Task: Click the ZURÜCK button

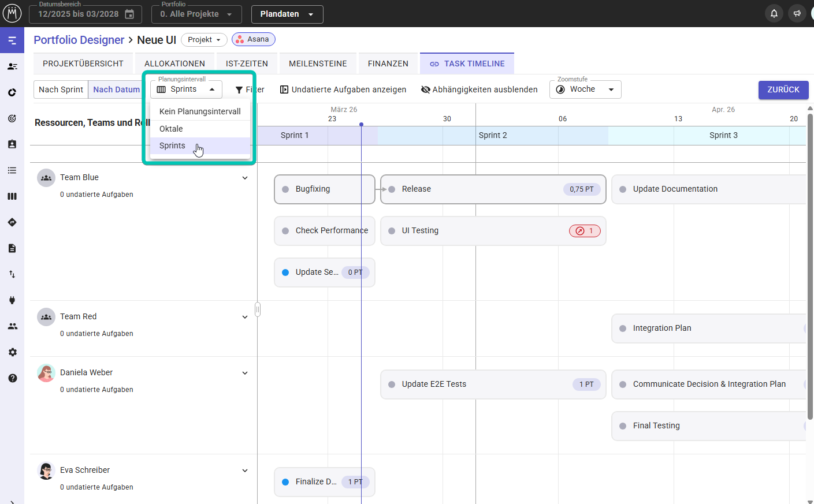Action: click(783, 90)
